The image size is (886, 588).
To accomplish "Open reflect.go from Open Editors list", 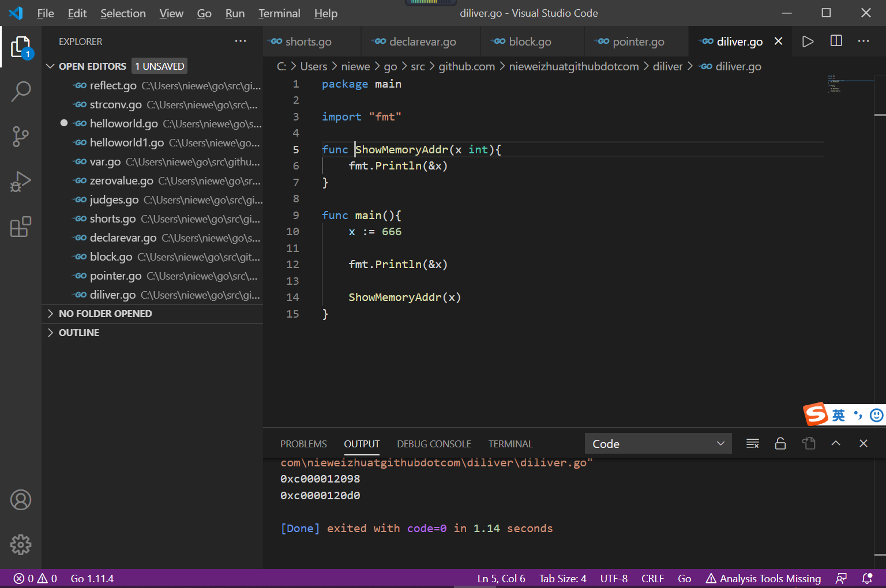I will pos(152,85).
